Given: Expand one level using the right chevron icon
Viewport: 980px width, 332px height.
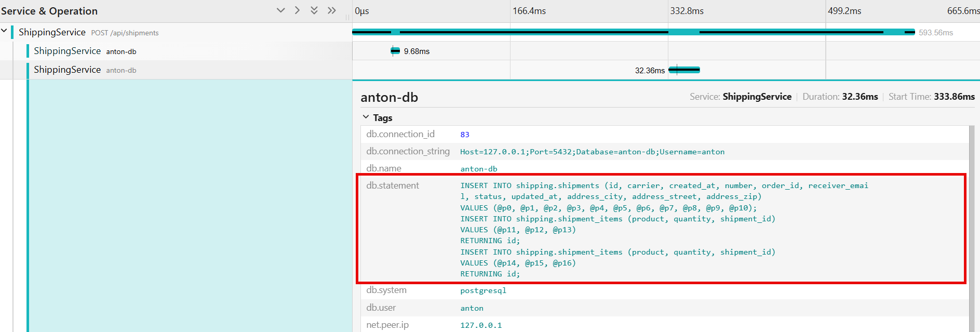Looking at the screenshot, I should point(297,10).
